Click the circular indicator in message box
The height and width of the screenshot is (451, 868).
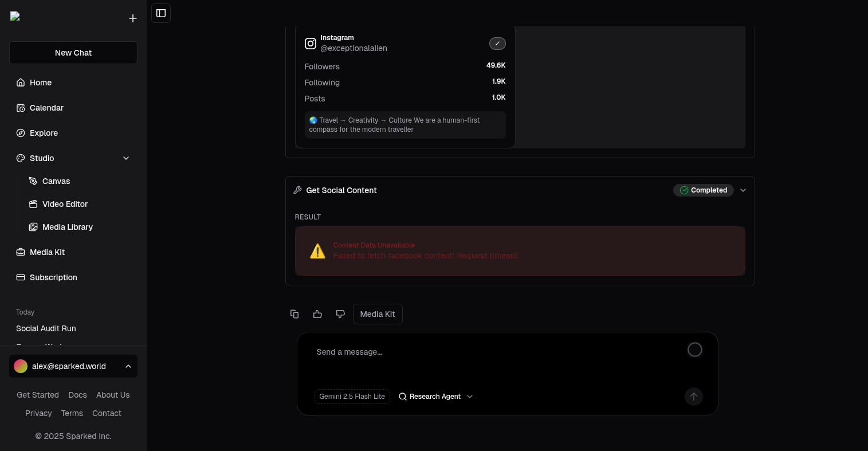694,350
